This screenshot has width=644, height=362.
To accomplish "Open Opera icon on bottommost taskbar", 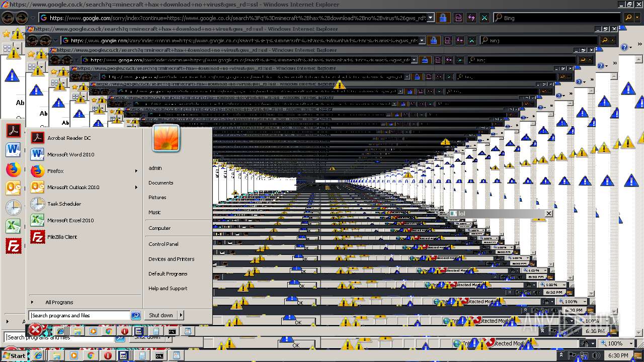I will coord(108,355).
